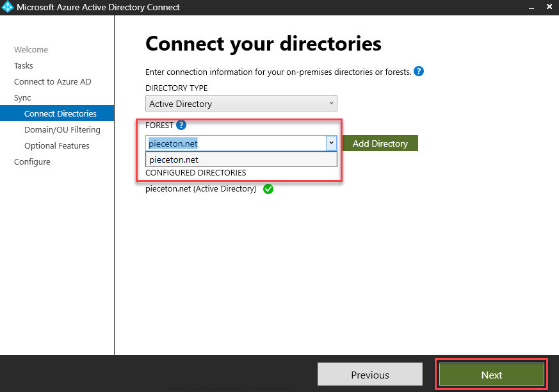Image resolution: width=559 pixels, height=392 pixels.
Task: Open Connect to Azure AD step
Action: tap(53, 82)
